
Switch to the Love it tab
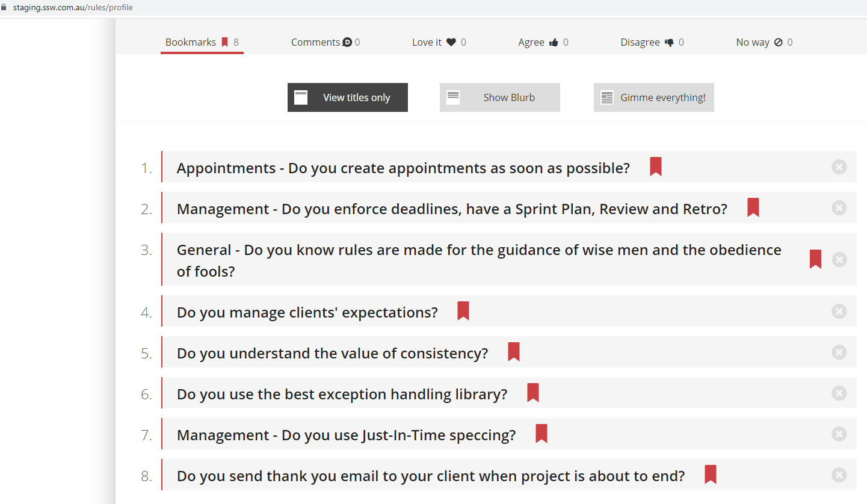point(439,42)
